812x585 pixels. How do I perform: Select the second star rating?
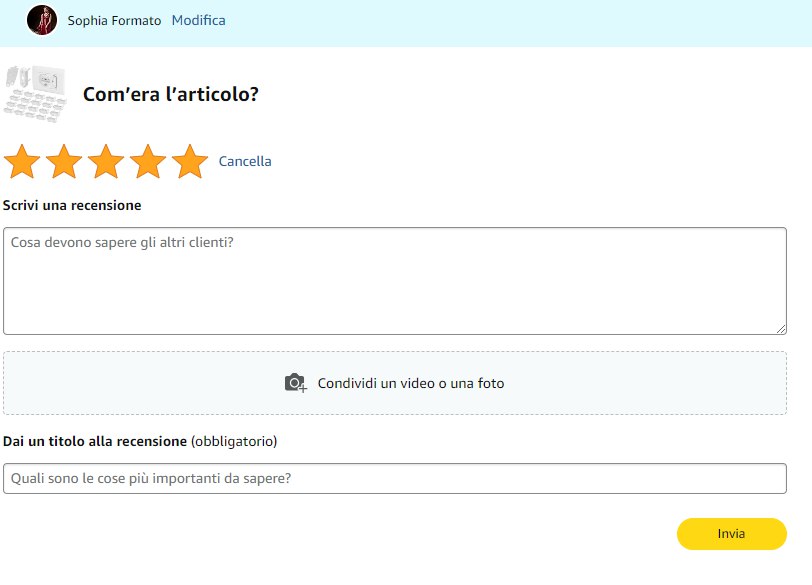click(64, 161)
